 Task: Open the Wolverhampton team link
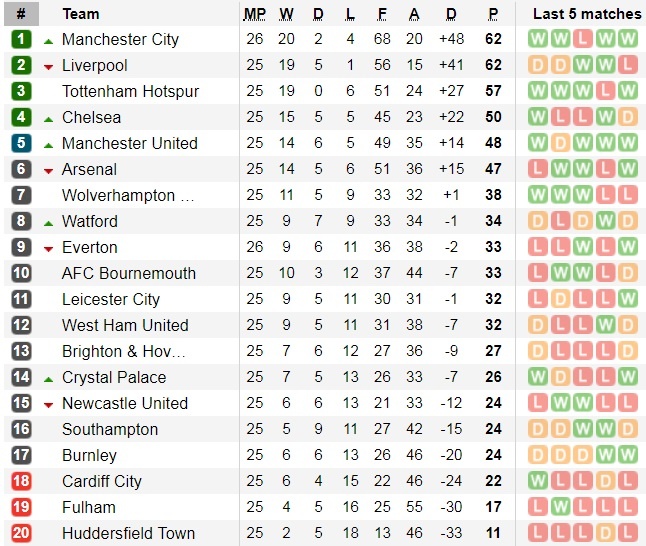pos(128,195)
